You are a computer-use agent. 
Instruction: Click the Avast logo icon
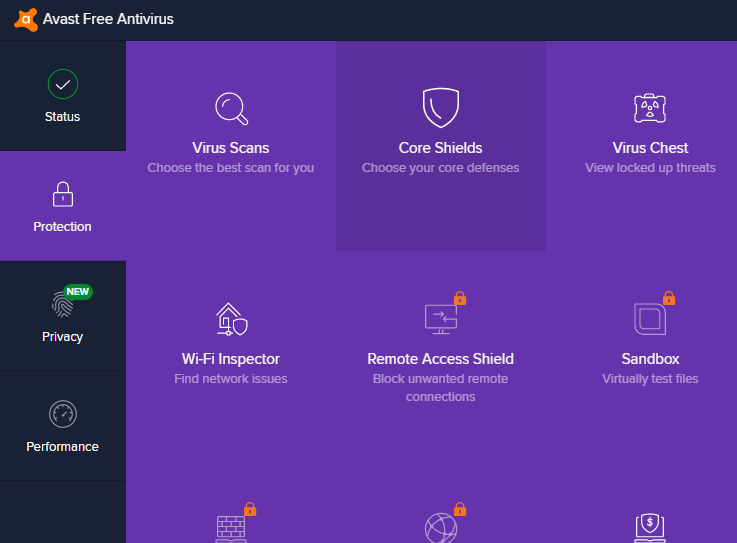(x=26, y=19)
